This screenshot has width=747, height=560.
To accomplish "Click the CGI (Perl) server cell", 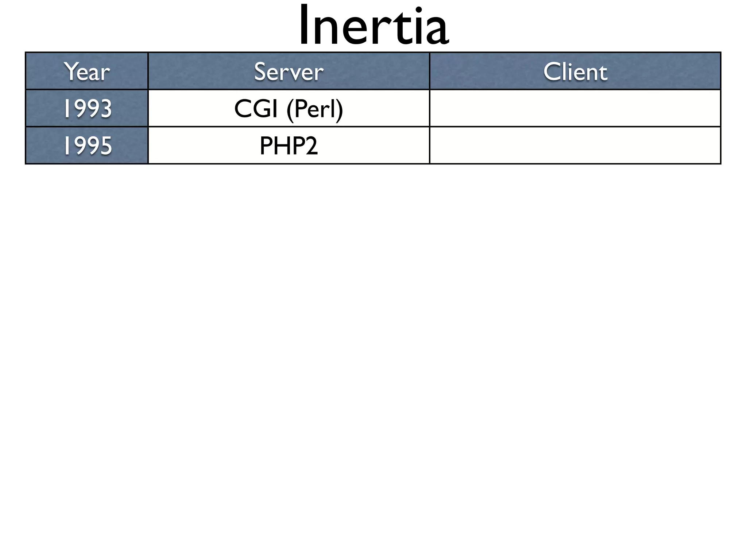I will [289, 108].
